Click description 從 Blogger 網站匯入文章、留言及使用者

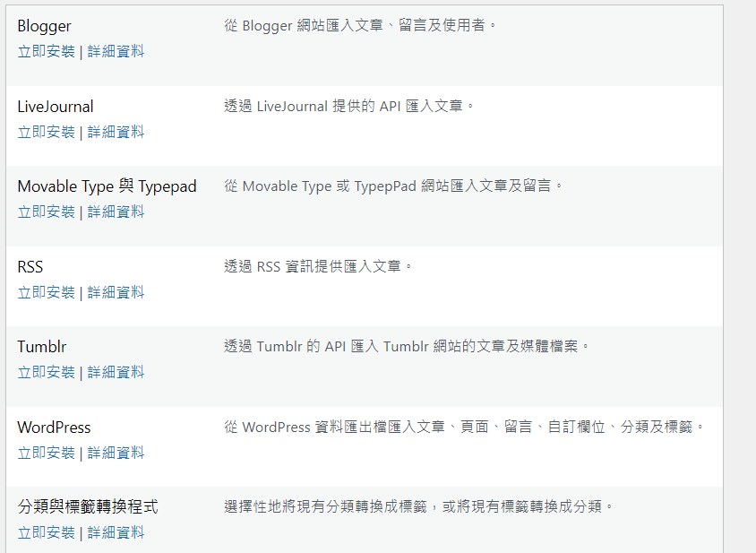coord(360,25)
